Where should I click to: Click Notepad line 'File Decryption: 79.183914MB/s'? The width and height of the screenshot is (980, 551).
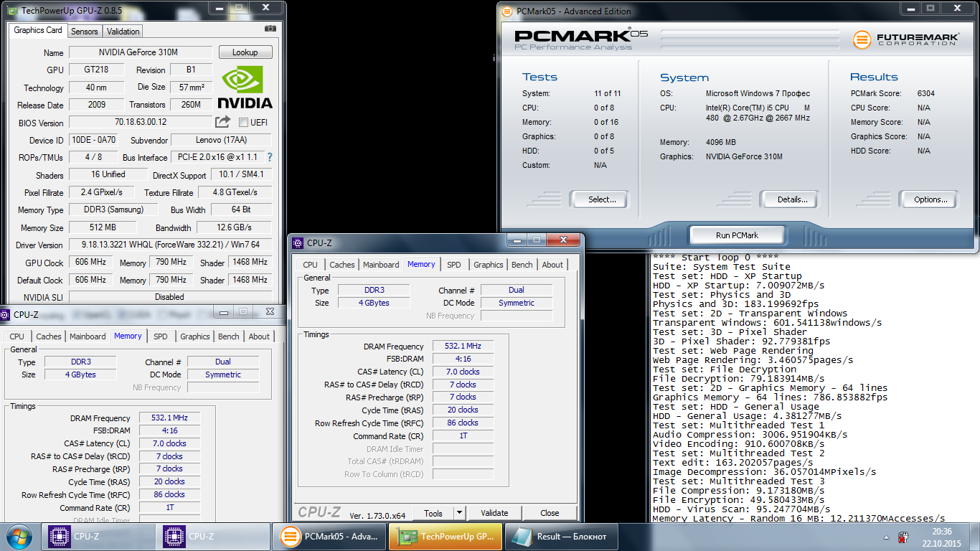738,378
